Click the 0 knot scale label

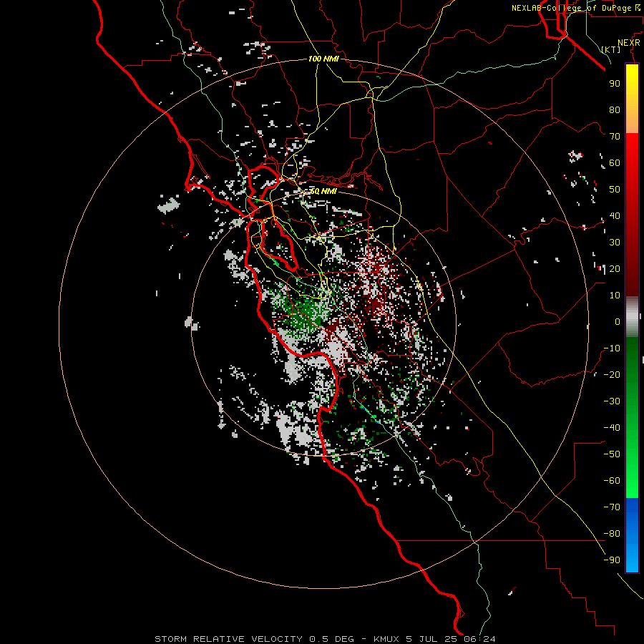click(618, 321)
